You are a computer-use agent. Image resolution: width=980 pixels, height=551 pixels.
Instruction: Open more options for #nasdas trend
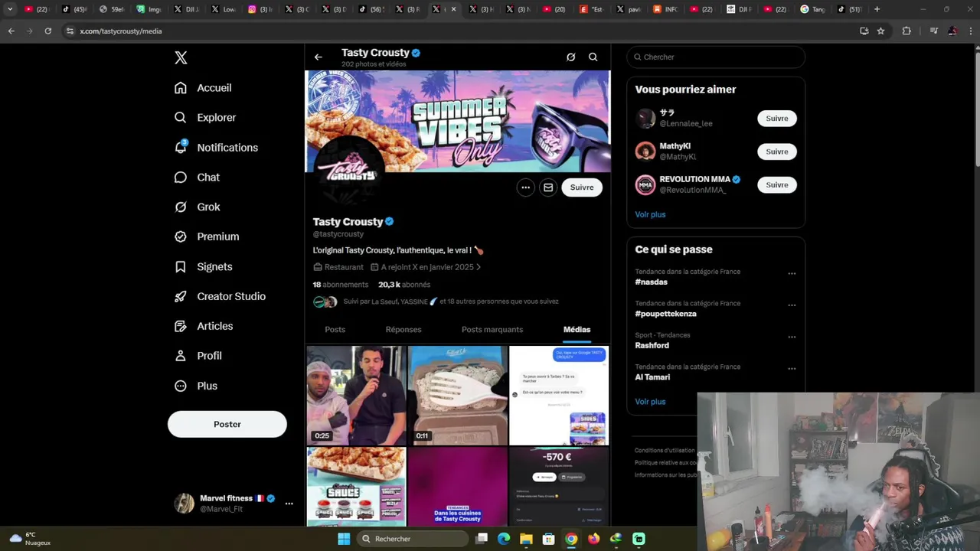tap(792, 273)
